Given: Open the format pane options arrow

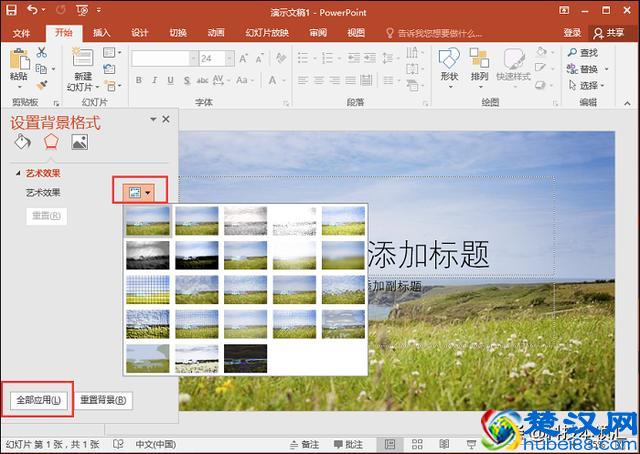Looking at the screenshot, I should 153,120.
